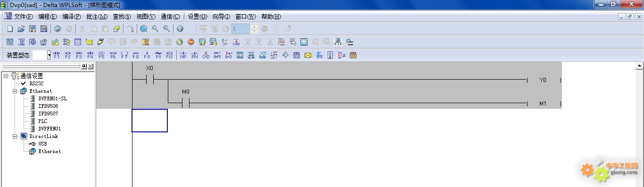Click the large magnifier search icon
644x187 pixels.
[144, 29]
